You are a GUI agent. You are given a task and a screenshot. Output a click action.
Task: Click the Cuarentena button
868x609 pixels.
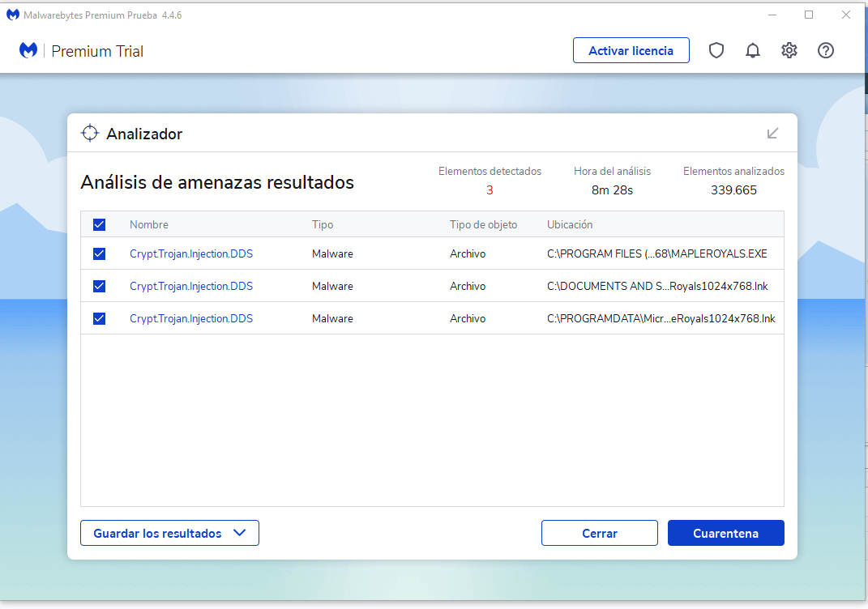pyautogui.click(x=725, y=533)
